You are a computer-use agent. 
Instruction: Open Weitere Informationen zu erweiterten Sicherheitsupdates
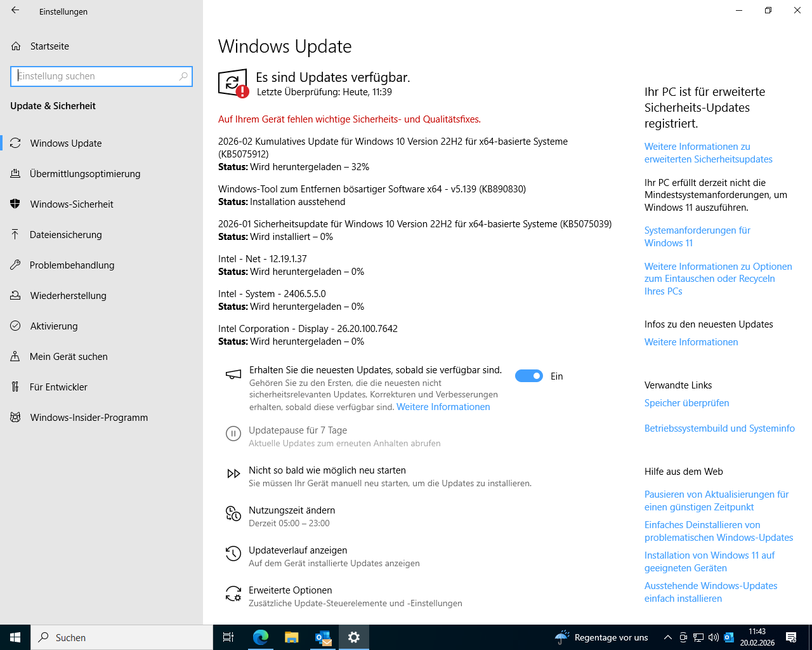pos(709,153)
